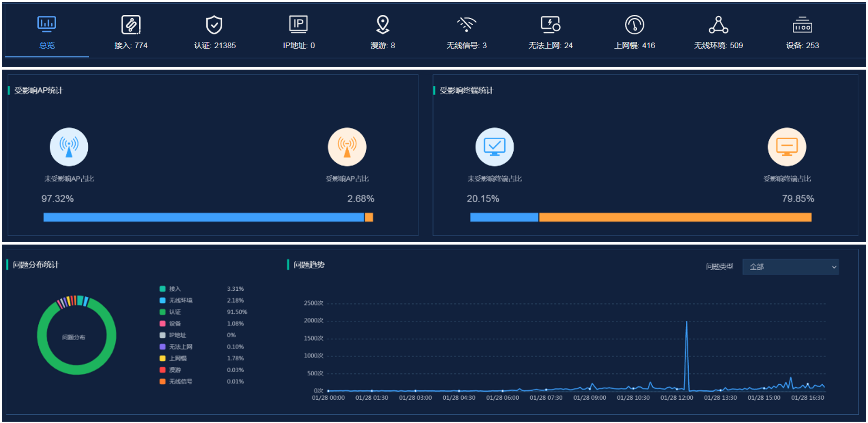
Task: Switch to the 上网慢: 416 tab
Action: click(x=634, y=45)
